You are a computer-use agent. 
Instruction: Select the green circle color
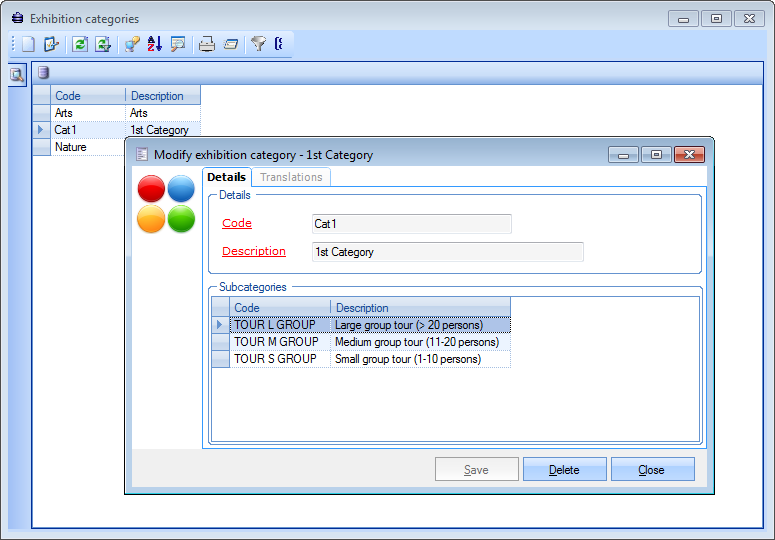(181, 219)
